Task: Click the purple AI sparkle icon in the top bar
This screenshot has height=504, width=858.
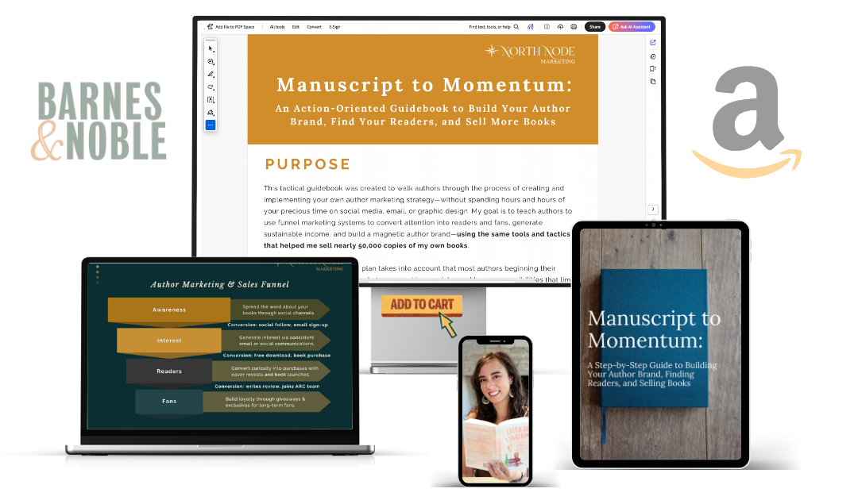Action: click(530, 27)
